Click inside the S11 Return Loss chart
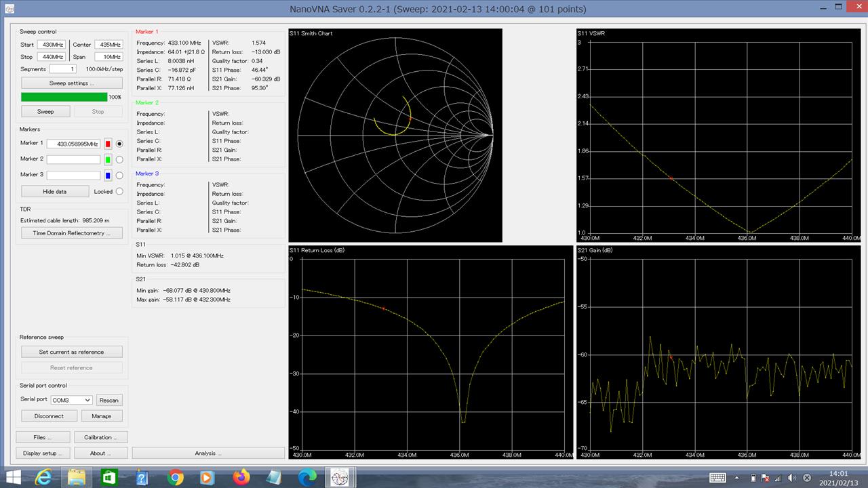The height and width of the screenshot is (488, 868). click(x=430, y=352)
